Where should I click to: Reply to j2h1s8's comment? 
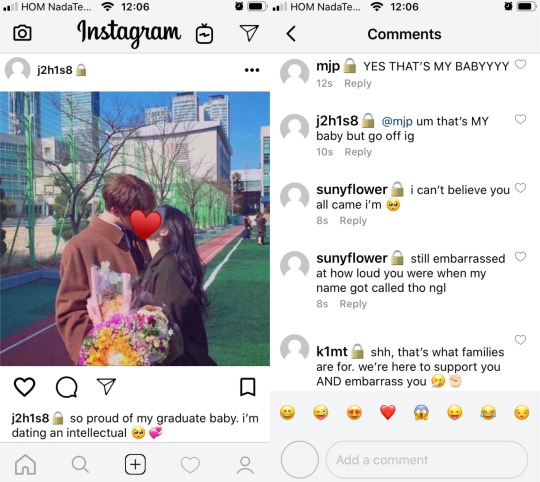coord(358,152)
